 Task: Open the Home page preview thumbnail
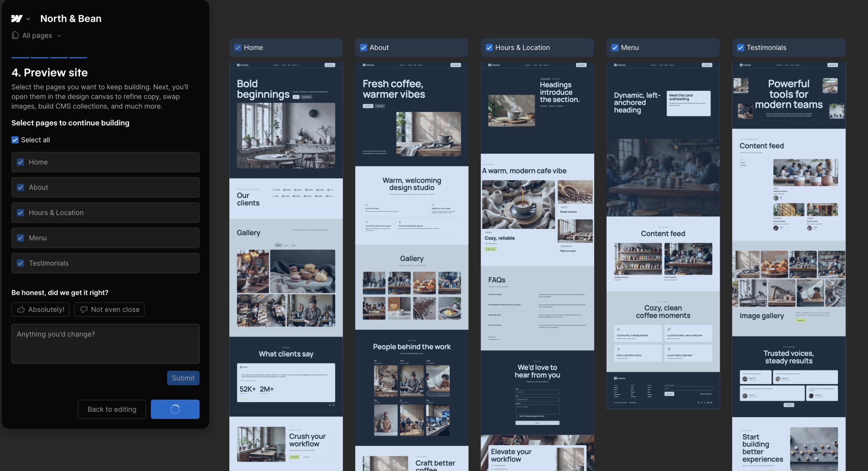click(x=286, y=266)
